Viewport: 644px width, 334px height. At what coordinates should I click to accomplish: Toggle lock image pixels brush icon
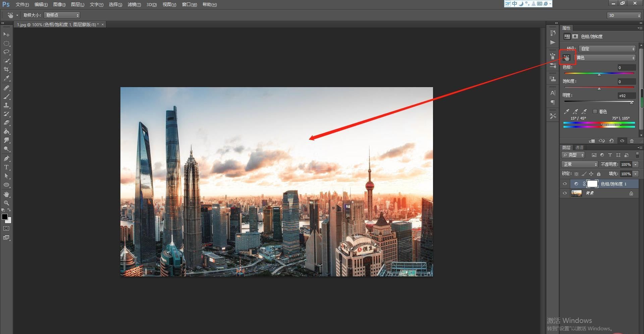click(584, 174)
